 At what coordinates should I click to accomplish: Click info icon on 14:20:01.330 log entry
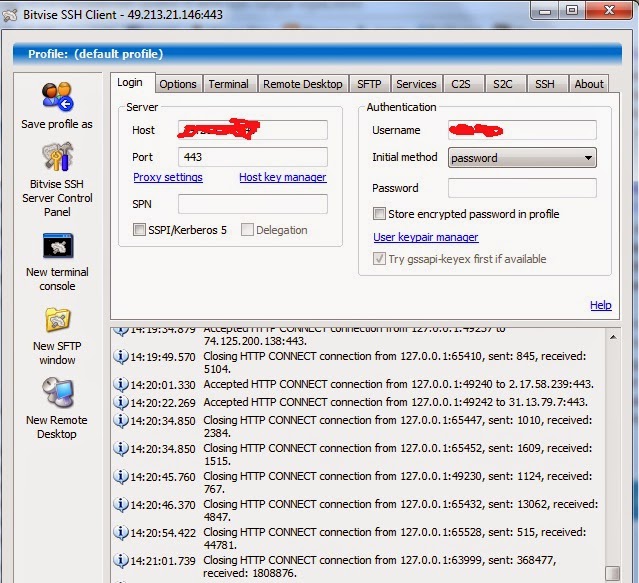click(x=121, y=384)
